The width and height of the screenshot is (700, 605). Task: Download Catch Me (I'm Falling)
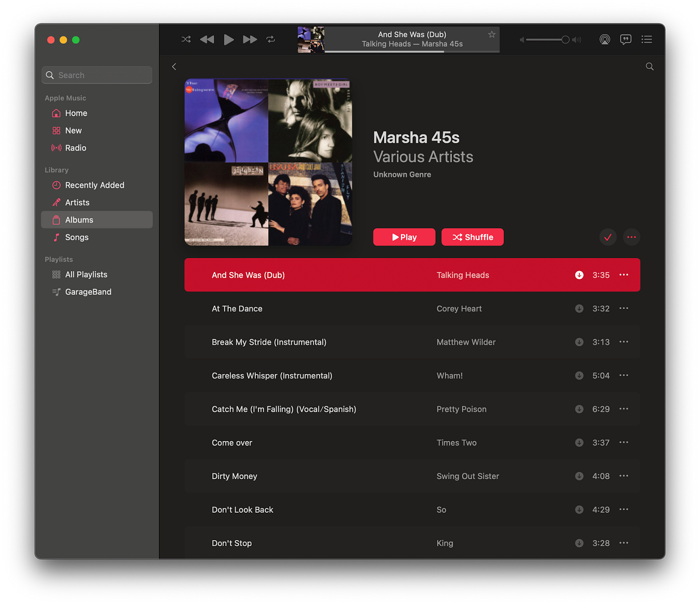click(x=579, y=409)
